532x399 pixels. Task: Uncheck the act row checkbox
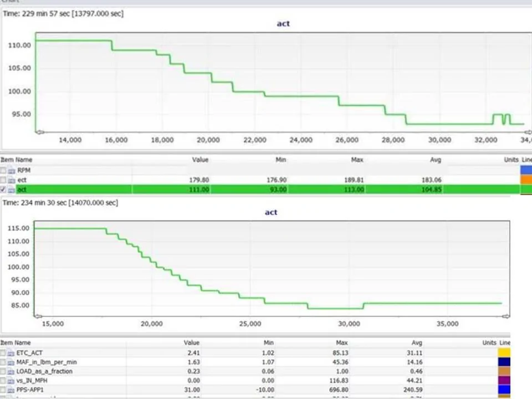(3, 190)
